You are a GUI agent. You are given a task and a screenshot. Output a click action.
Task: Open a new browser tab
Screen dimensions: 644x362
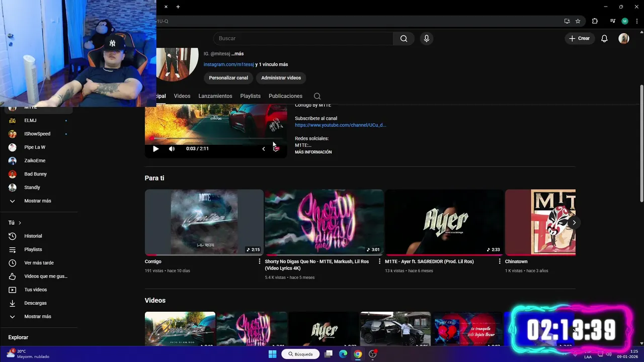[178, 7]
